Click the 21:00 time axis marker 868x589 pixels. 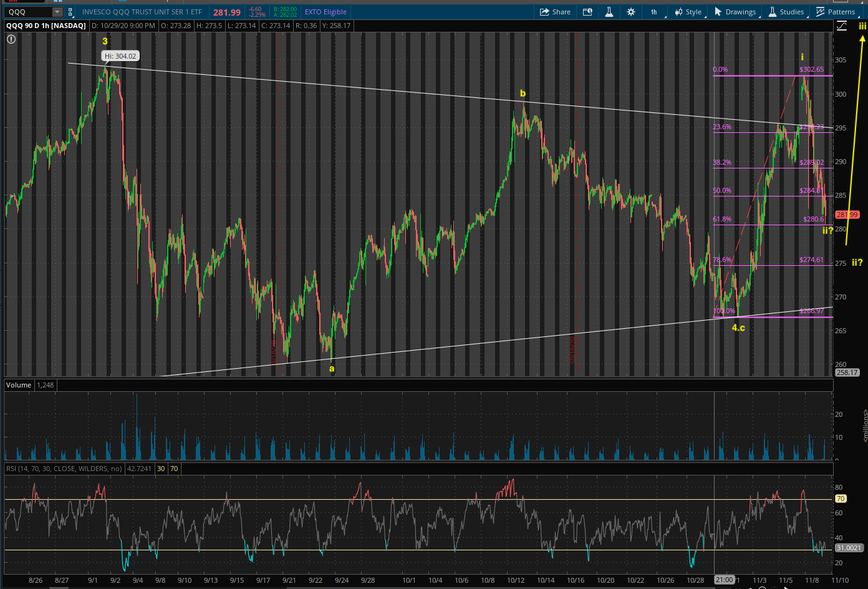[x=724, y=580]
